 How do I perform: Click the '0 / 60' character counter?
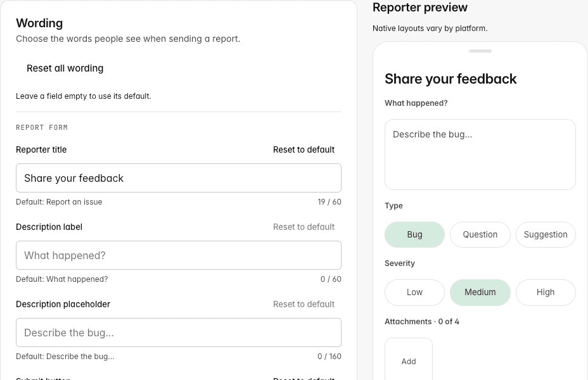coord(331,279)
